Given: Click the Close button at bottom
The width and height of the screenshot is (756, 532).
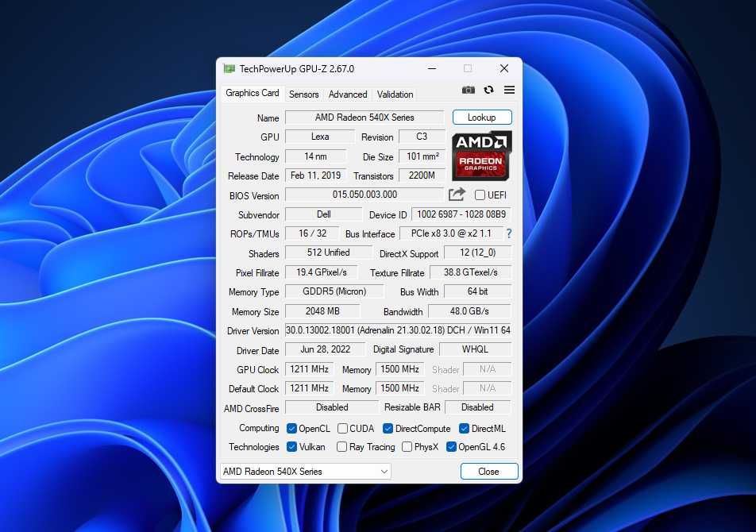Looking at the screenshot, I should point(489,472).
